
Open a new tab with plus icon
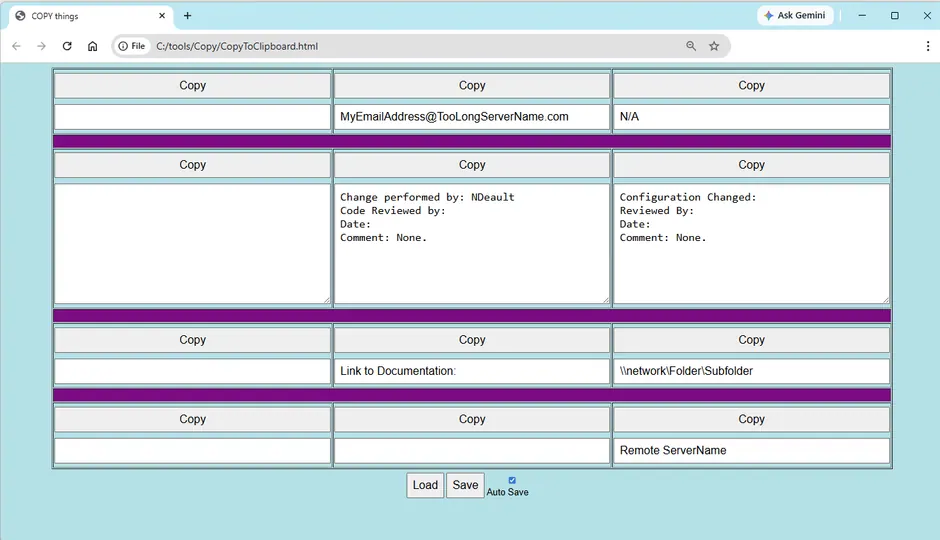pos(188,16)
